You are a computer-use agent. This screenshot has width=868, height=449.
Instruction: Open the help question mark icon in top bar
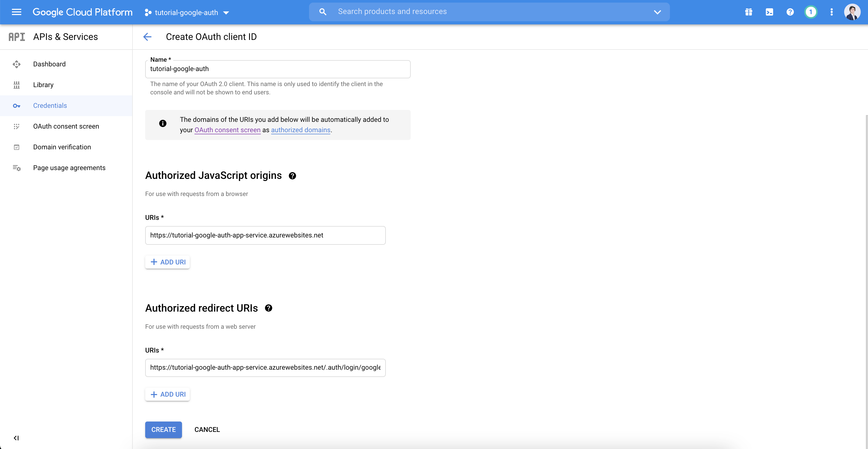coord(790,12)
